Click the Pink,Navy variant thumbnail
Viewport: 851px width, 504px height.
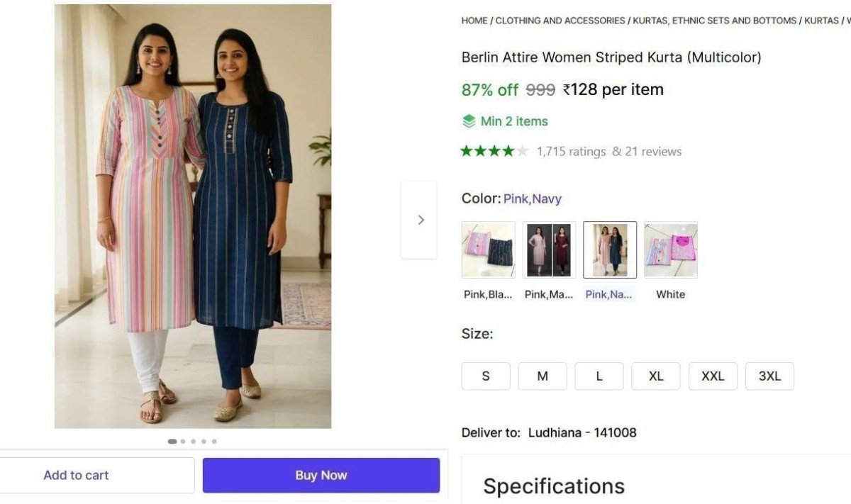coord(609,249)
